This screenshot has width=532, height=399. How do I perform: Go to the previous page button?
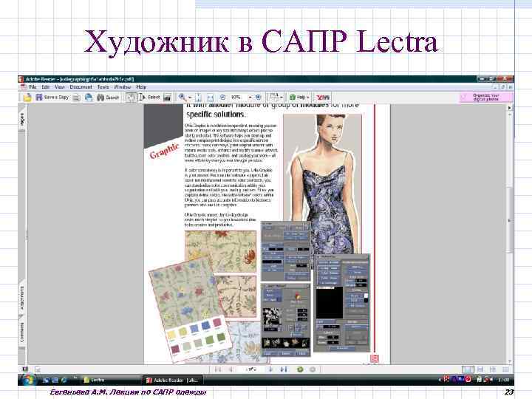231,369
